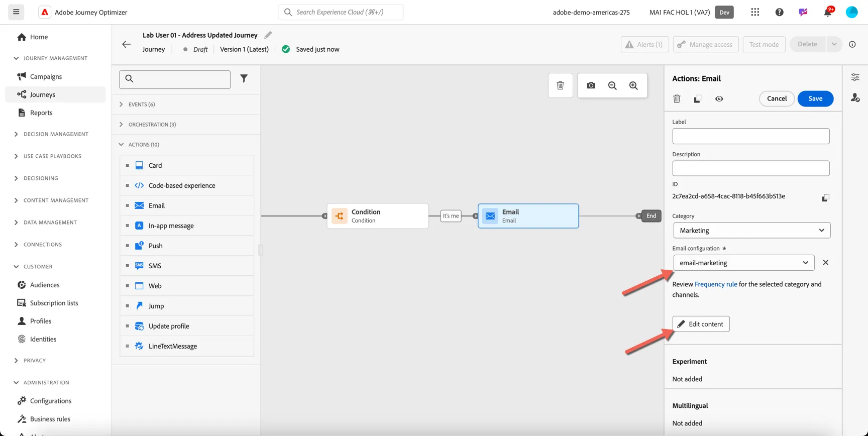Click the Save button
This screenshot has width=868, height=436.
click(x=815, y=98)
